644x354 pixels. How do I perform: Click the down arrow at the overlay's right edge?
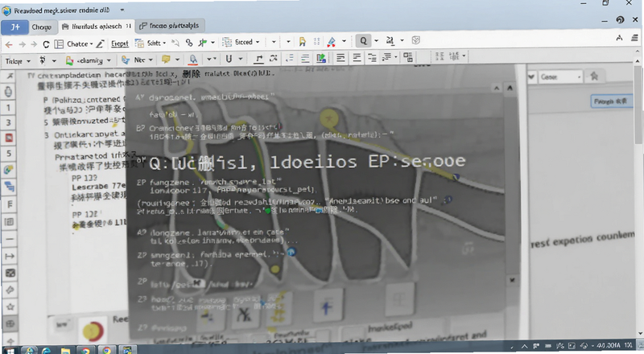pyautogui.click(x=512, y=280)
